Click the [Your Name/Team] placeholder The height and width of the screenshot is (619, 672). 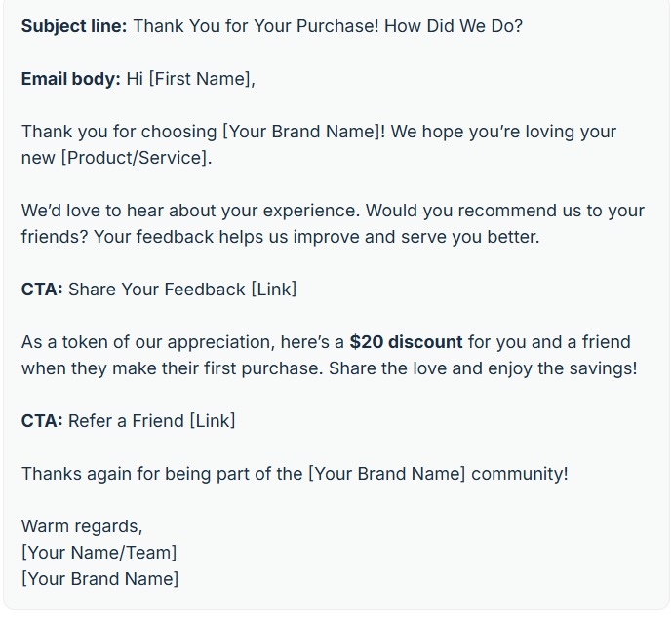[x=99, y=553]
